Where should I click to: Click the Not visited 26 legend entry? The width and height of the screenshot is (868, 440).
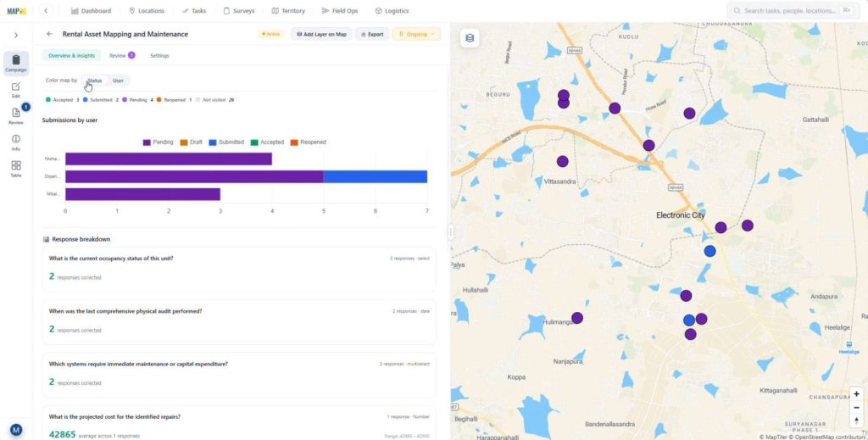click(x=214, y=100)
